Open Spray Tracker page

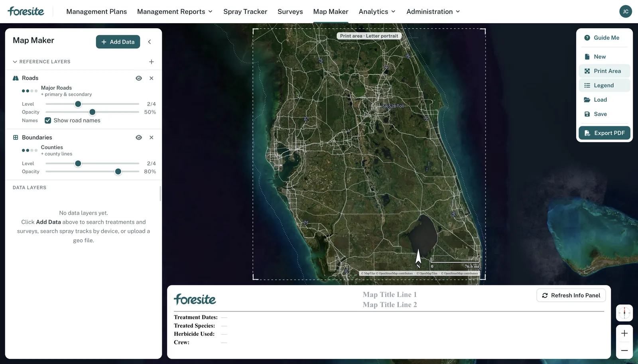pyautogui.click(x=245, y=12)
